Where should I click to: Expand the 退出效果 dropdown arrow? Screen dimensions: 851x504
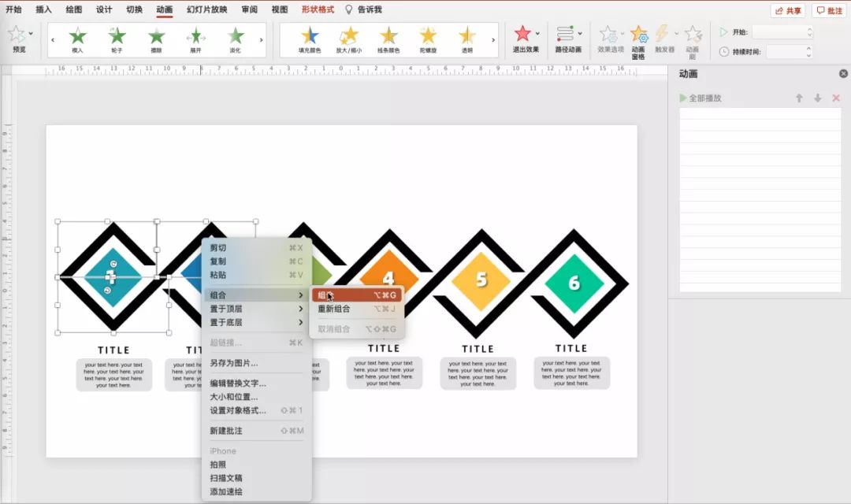[x=537, y=34]
